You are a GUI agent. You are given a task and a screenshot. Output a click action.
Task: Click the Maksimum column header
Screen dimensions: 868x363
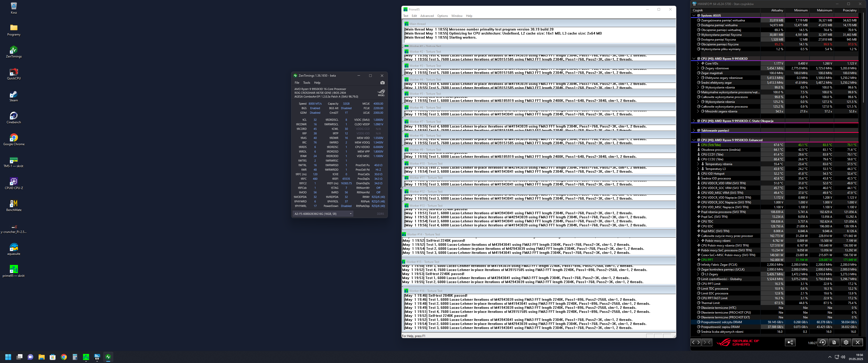pos(824,10)
